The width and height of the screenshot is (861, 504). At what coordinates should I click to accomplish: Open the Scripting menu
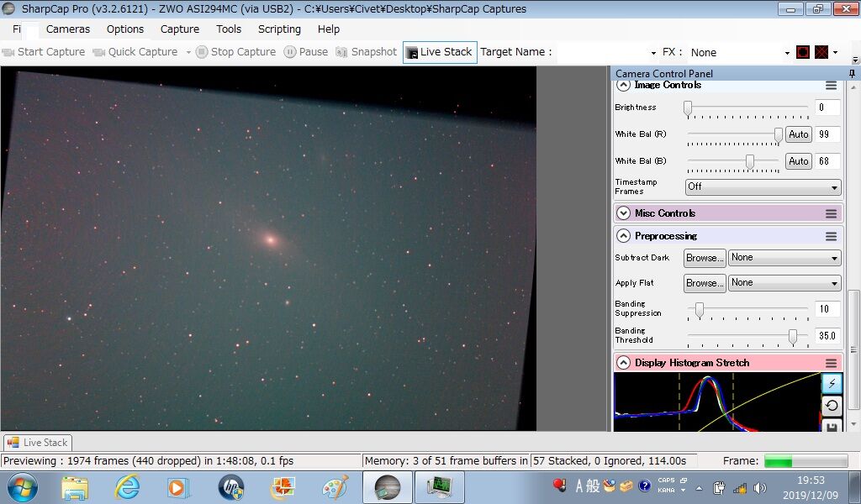click(279, 29)
